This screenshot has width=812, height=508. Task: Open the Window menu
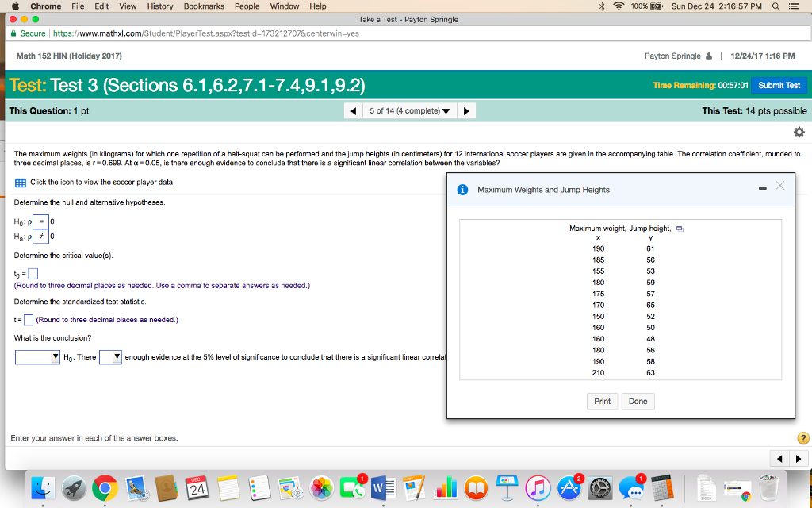point(285,6)
